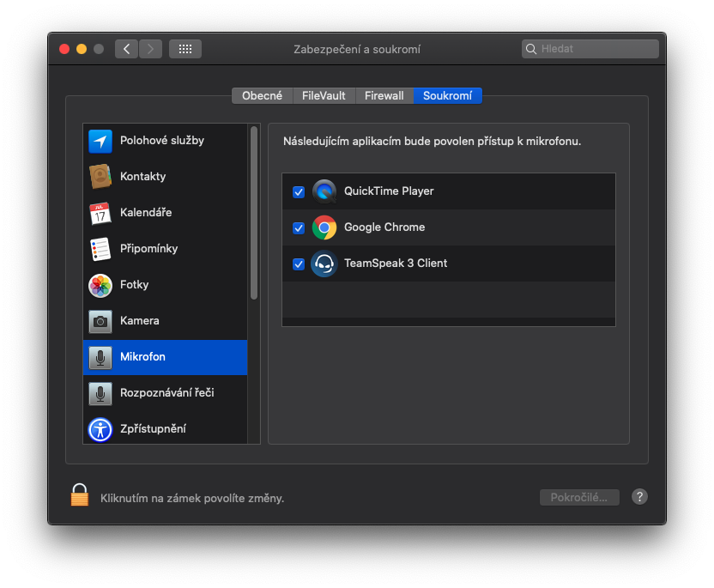The height and width of the screenshot is (588, 714).
Task: Open the Kamera privacy category
Action: click(139, 321)
